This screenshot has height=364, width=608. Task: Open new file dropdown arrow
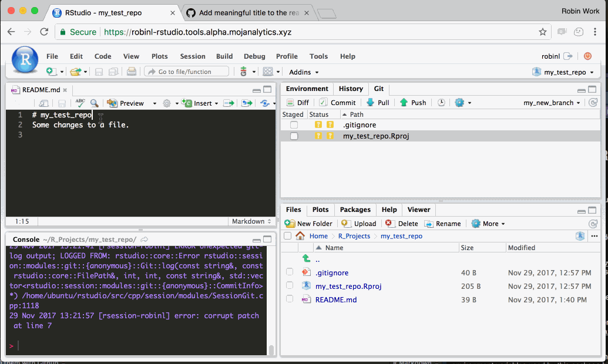tap(62, 72)
